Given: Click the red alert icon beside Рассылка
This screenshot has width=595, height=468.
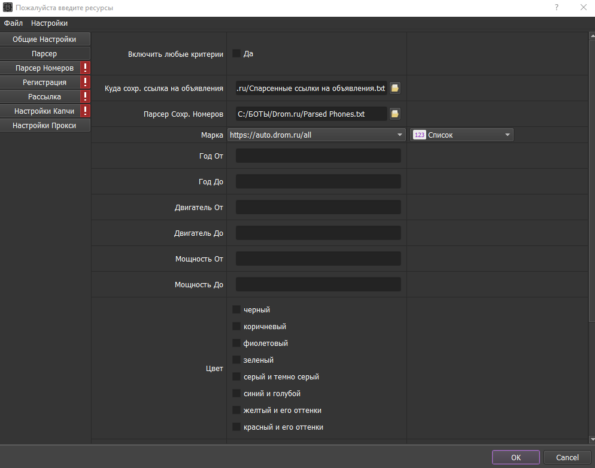Looking at the screenshot, I should (x=85, y=96).
